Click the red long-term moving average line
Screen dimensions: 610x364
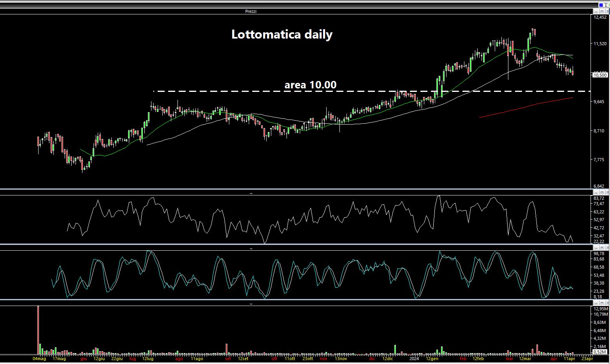pyautogui.click(x=526, y=107)
